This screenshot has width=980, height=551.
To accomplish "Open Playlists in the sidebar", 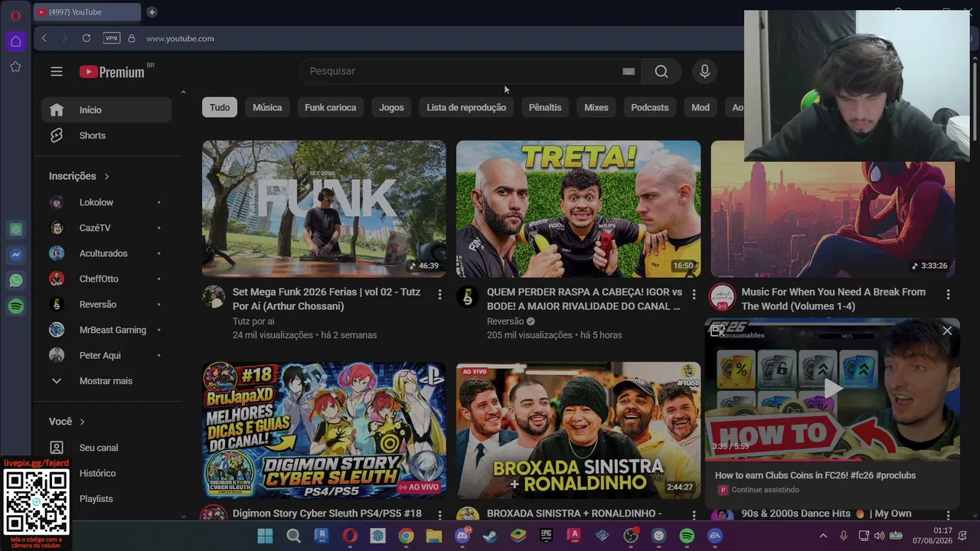I will (106, 499).
